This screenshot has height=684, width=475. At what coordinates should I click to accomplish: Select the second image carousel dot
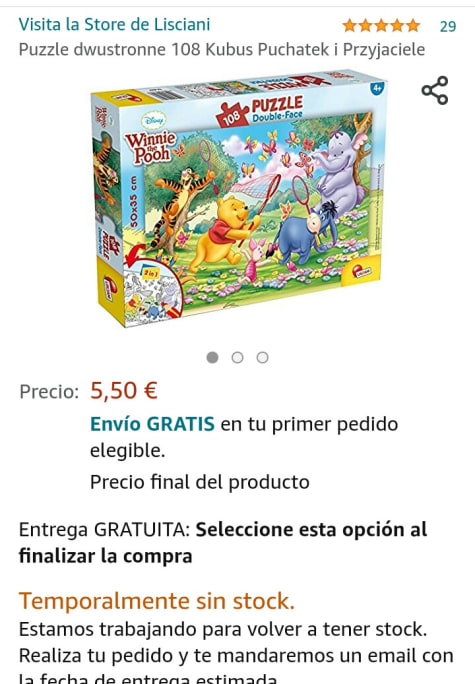point(237,357)
